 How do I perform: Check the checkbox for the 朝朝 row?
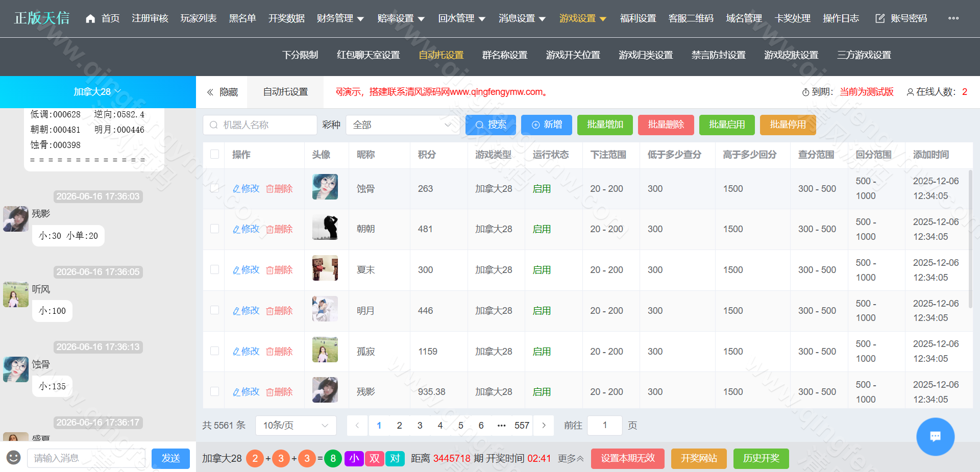tap(214, 229)
